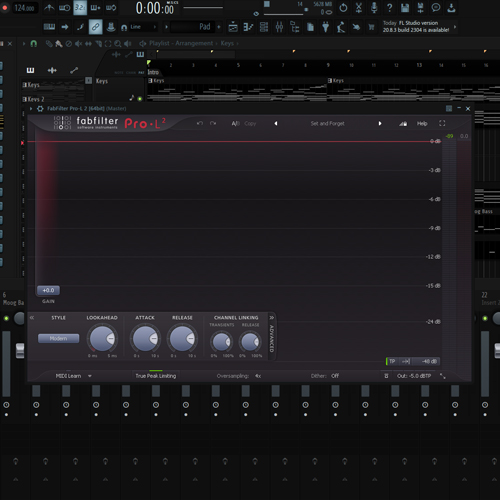Toggle the 3.2.1 countdown before recording

tap(80, 8)
